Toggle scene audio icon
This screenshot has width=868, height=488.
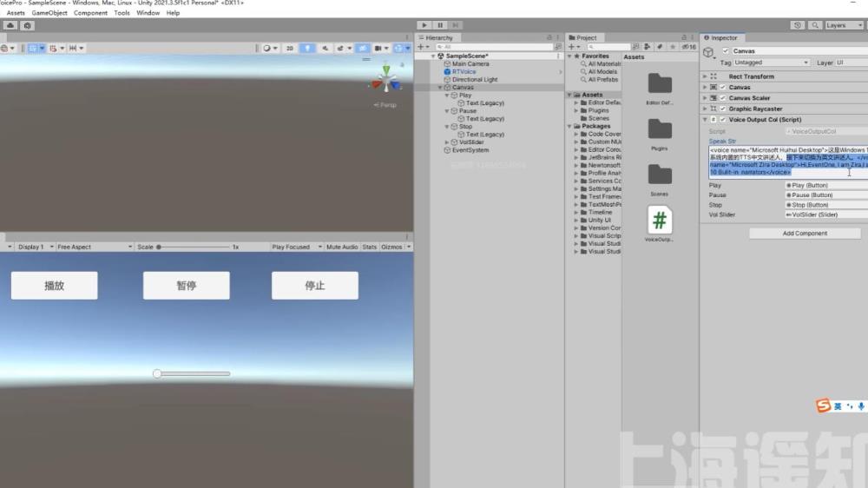[x=325, y=48]
